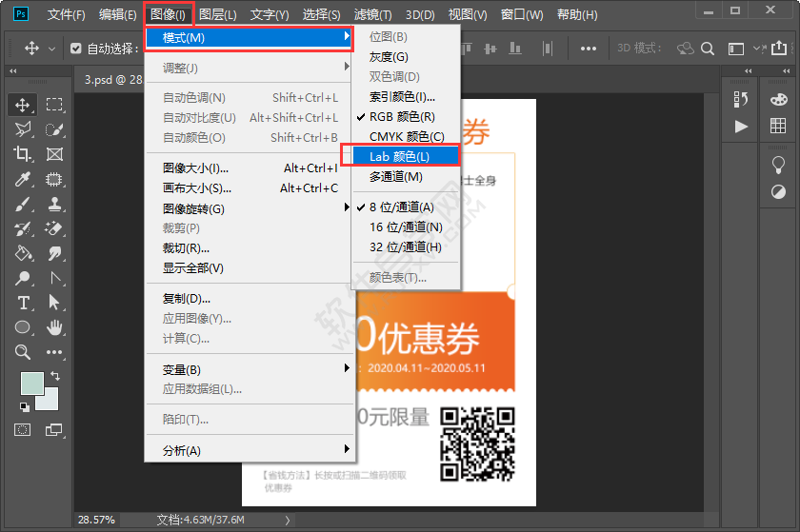Pick the Horizontal Type tool
The image size is (800, 532).
click(23, 303)
